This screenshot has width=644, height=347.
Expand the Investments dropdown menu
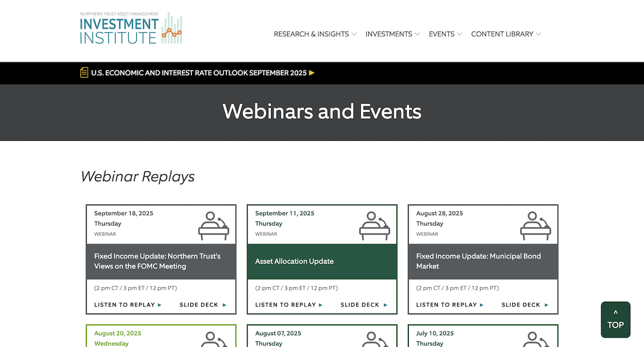point(392,34)
